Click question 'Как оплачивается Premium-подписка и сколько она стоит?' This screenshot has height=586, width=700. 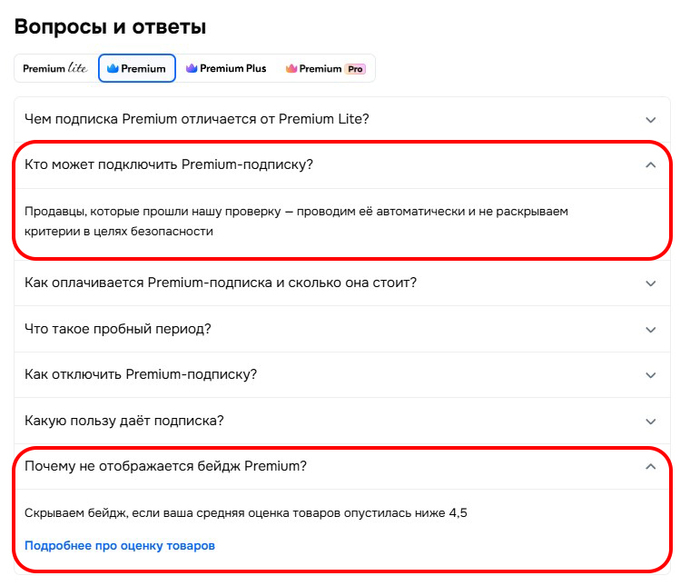(221, 283)
